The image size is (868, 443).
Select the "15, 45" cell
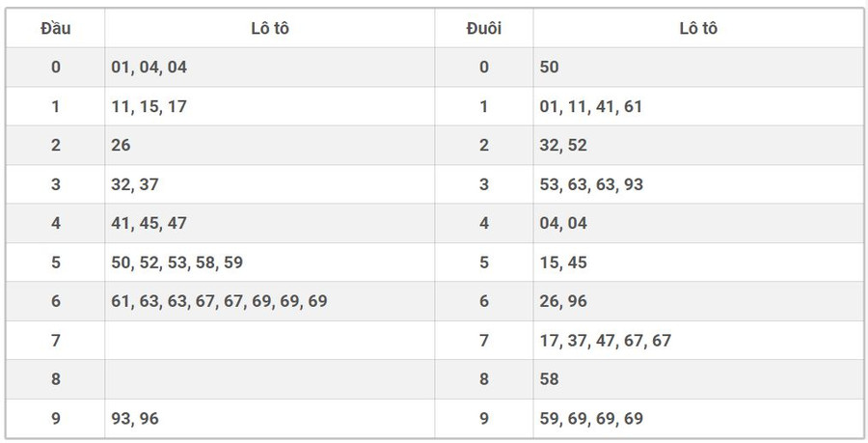click(x=563, y=263)
